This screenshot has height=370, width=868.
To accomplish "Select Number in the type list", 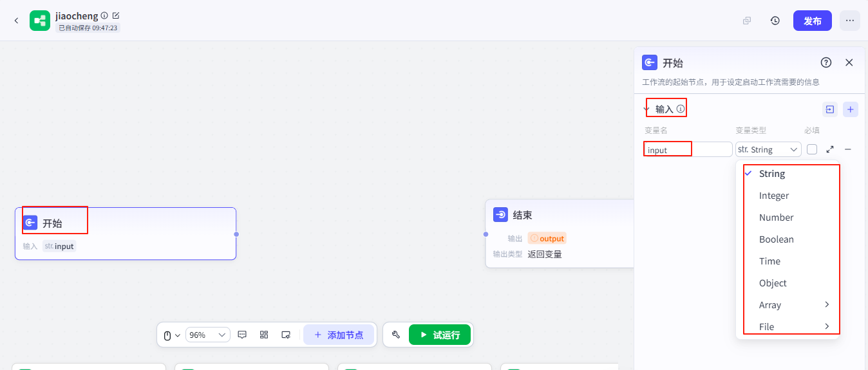I will (x=788, y=217).
